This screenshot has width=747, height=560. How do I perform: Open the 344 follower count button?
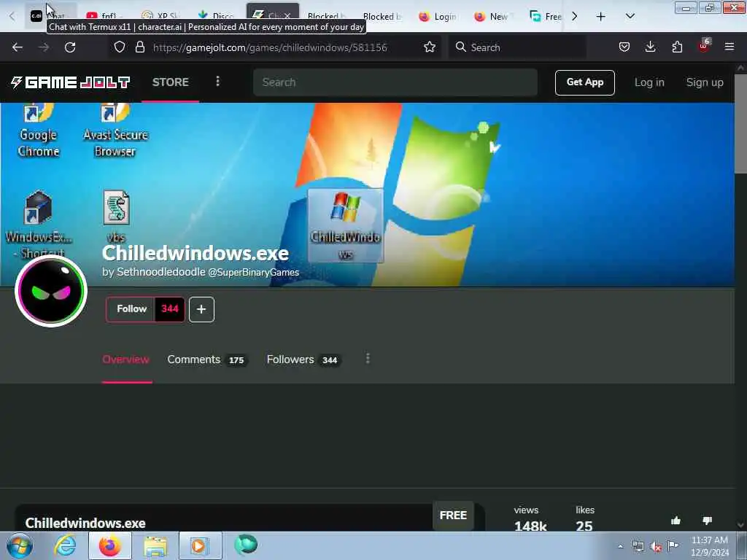[x=169, y=309]
